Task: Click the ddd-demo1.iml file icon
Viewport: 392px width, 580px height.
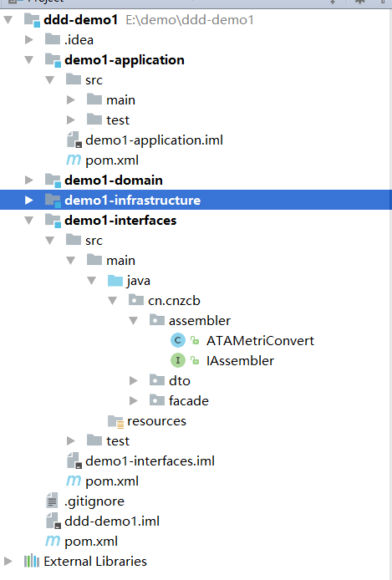Action: click(53, 521)
